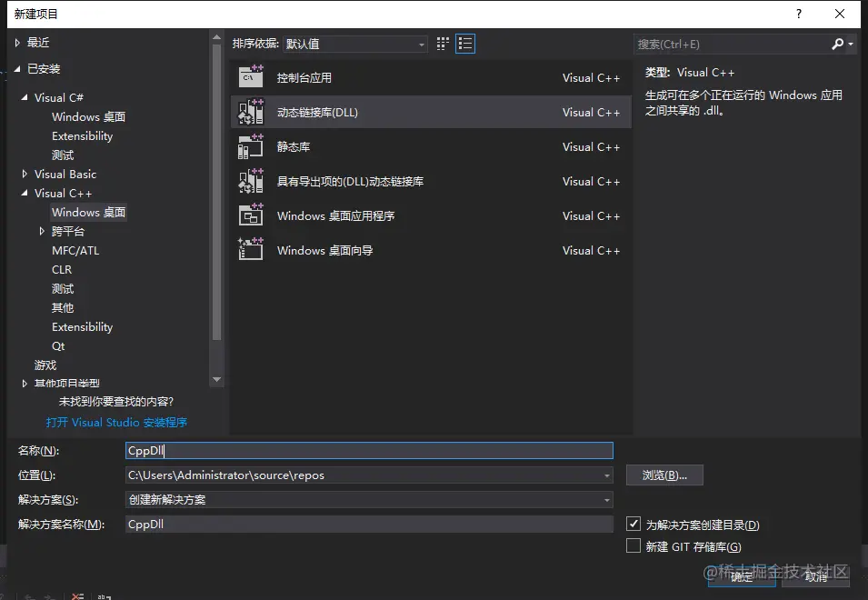Toggle 为解决方案创建目录 checkbox
Viewport: 868px width, 600px height.
634,524
